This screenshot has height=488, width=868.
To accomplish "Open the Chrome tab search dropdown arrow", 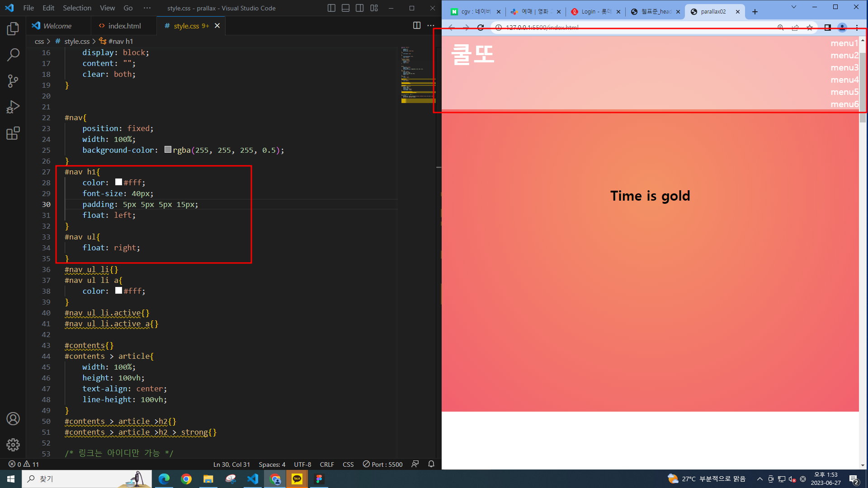I will [x=793, y=7].
